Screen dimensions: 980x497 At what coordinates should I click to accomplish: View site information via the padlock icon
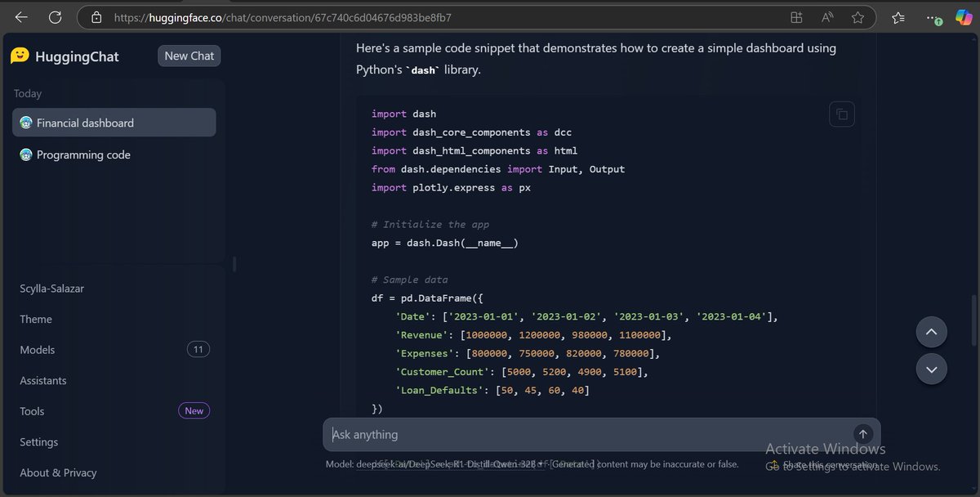pos(96,17)
